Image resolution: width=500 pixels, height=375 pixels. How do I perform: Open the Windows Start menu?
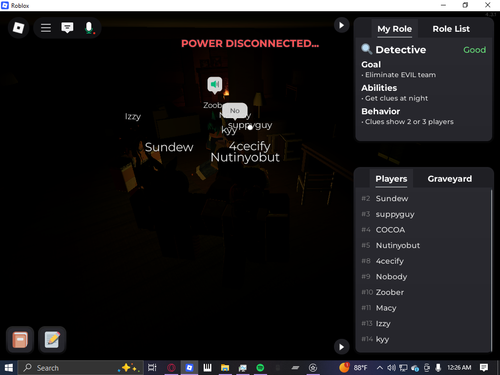pos(8,368)
